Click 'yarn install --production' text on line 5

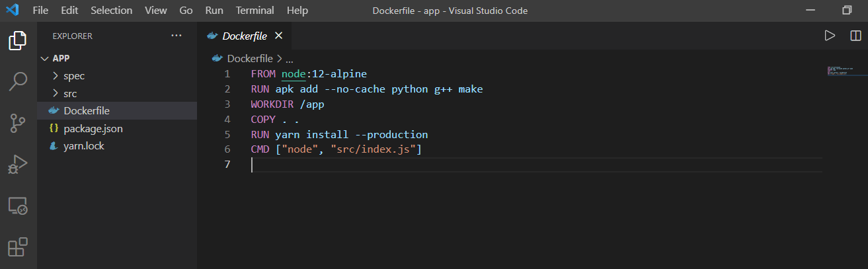pos(352,134)
